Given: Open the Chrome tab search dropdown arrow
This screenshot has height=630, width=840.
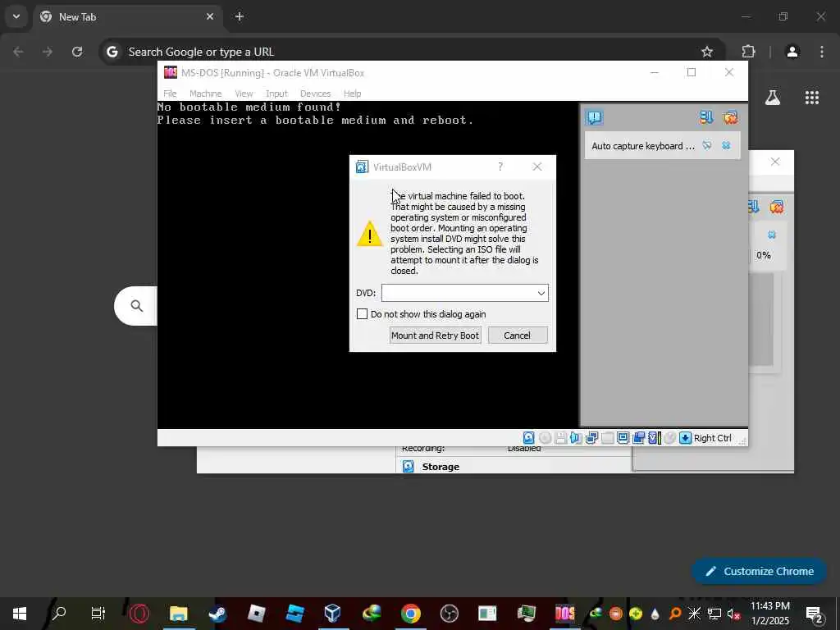Looking at the screenshot, I should [x=16, y=16].
